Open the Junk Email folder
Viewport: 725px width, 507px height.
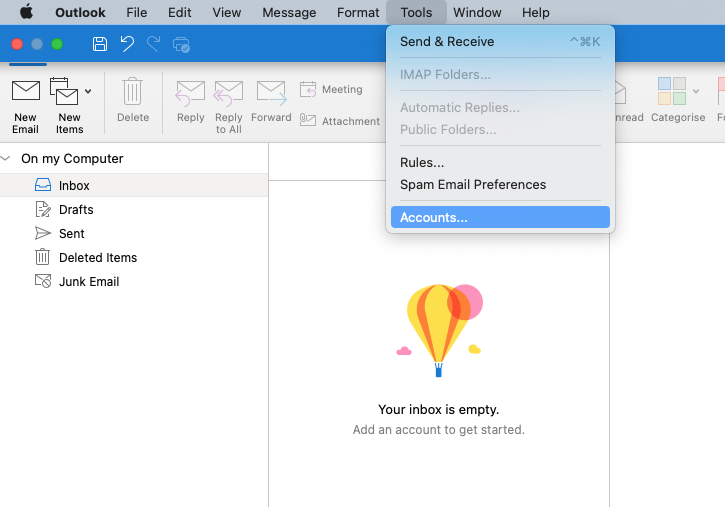(x=134, y=281)
